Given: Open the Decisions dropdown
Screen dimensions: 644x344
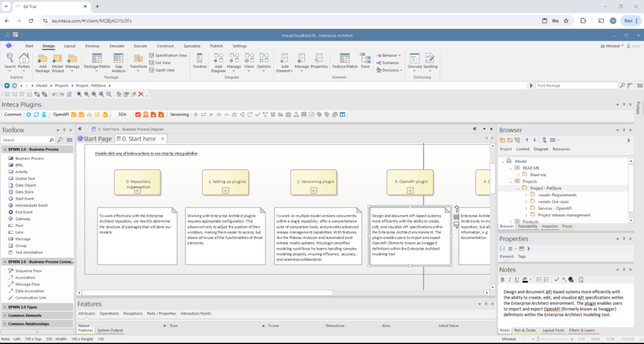Looking at the screenshot, I should 389,70.
